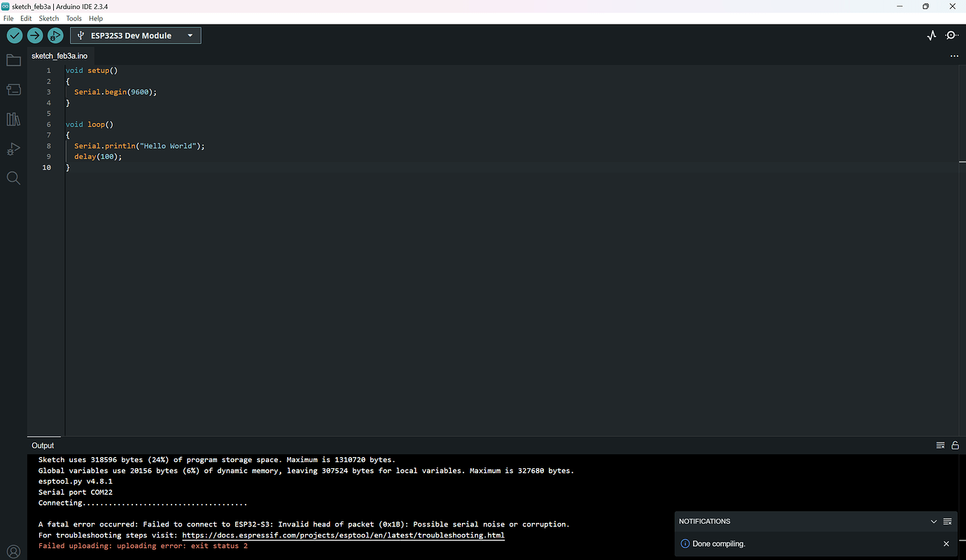Open the Library Manager panel
The height and width of the screenshot is (560, 966).
[13, 119]
